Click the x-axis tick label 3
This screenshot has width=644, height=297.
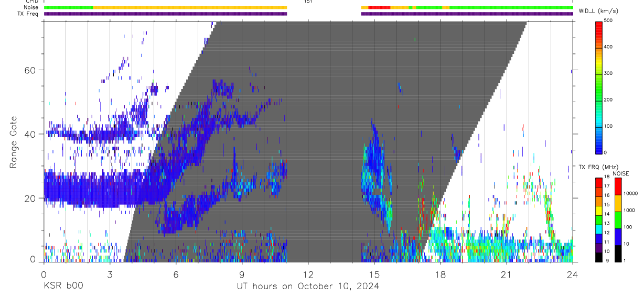pyautogui.click(x=110, y=274)
